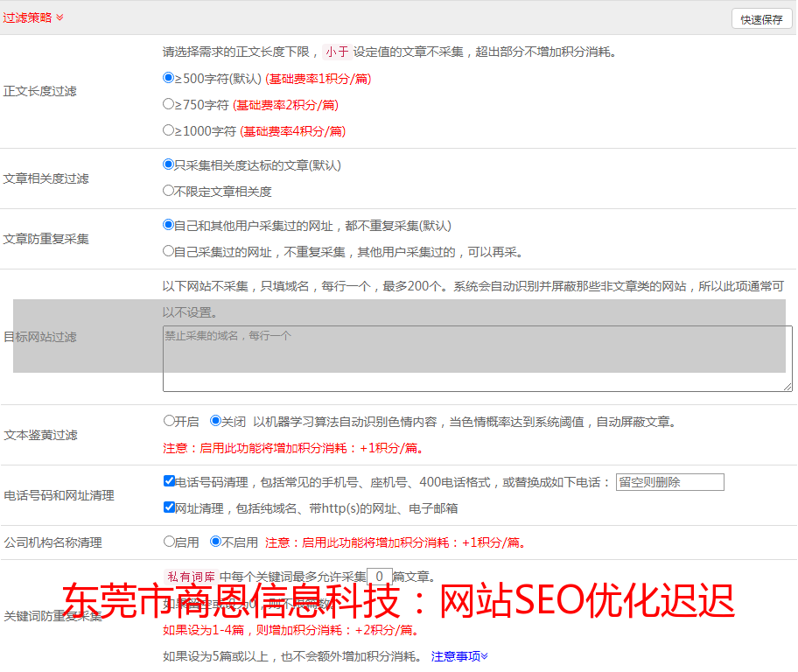The width and height of the screenshot is (798, 672).
Task: Select 启用 for 公司机构名称清理
Action: pos(169,542)
